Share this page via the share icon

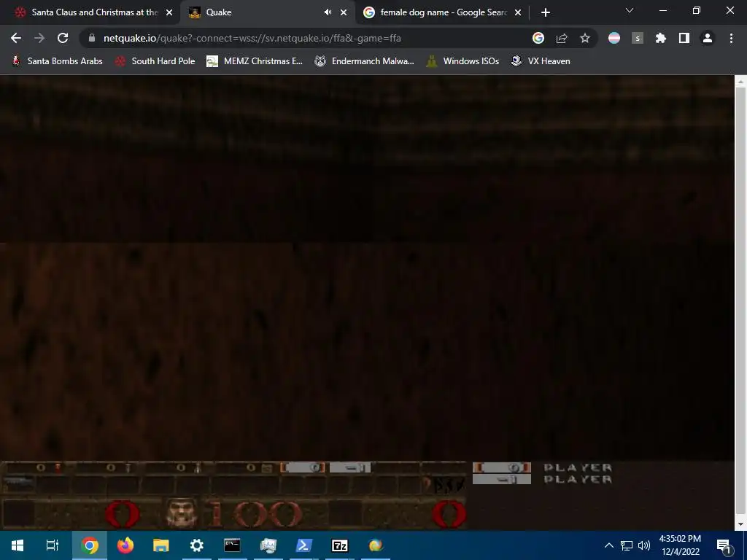(562, 38)
